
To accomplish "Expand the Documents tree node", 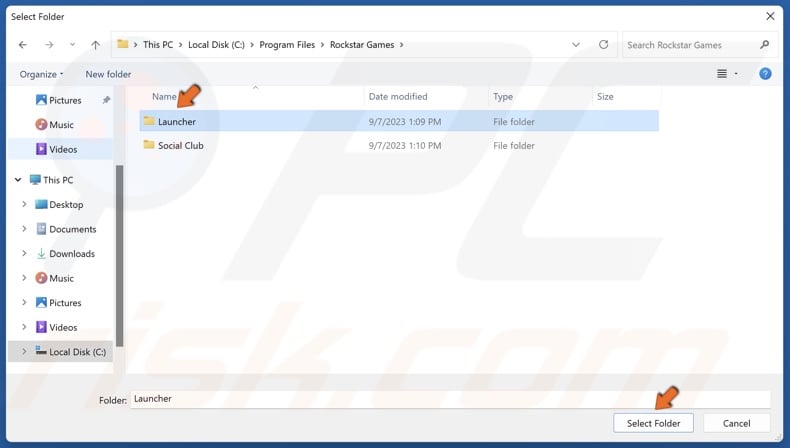I will point(24,229).
